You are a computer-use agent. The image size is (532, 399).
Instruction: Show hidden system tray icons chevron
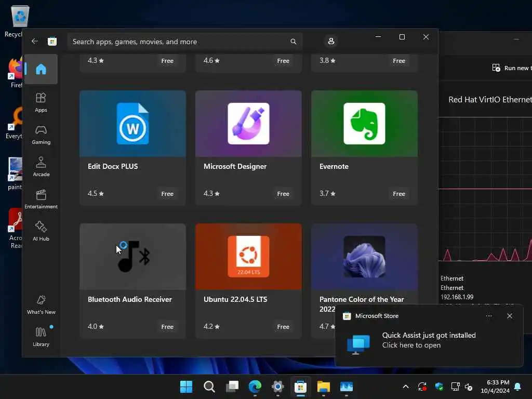tap(405, 387)
